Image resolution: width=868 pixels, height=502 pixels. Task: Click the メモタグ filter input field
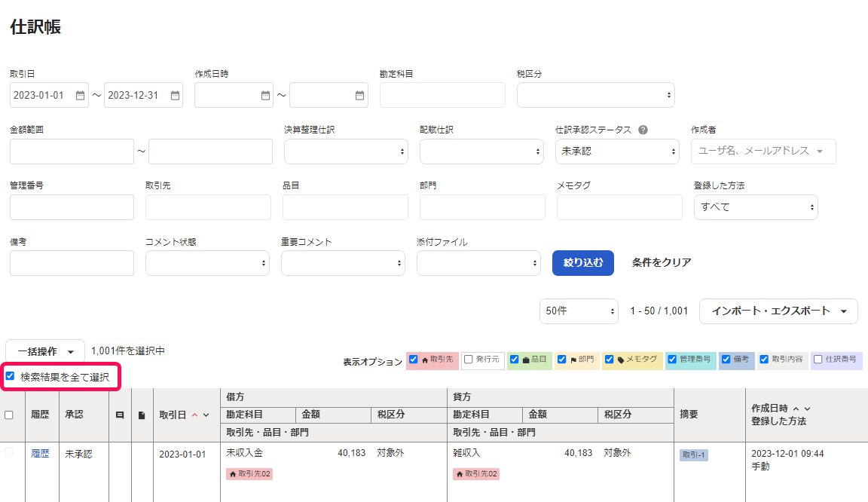(x=619, y=207)
